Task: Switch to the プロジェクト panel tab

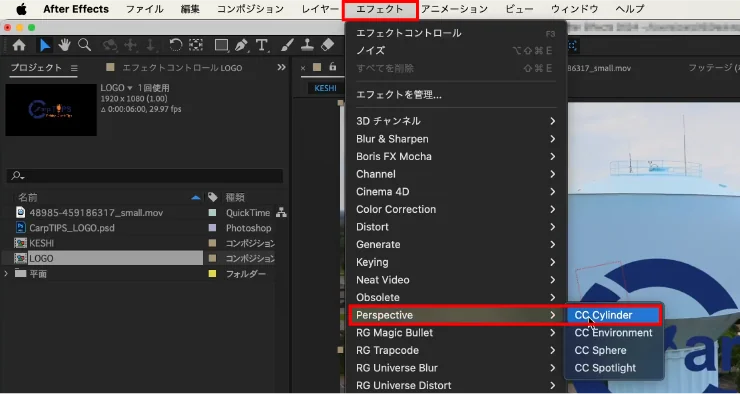Action: point(36,68)
